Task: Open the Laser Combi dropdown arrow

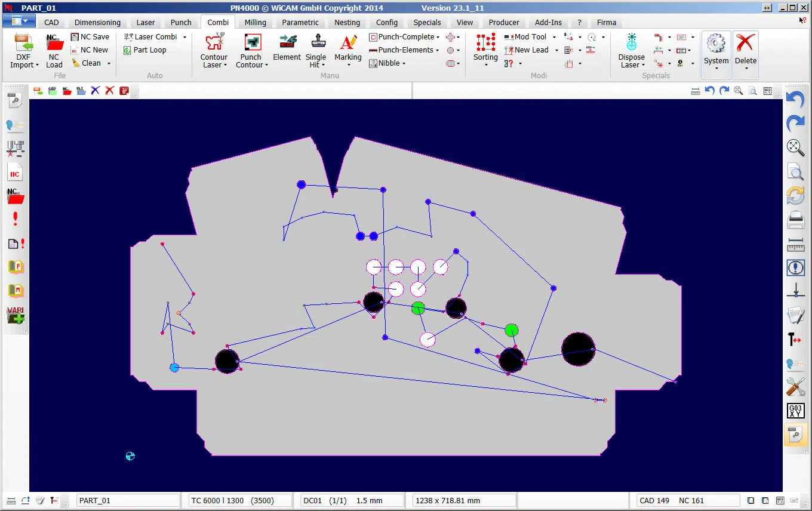Action: (x=184, y=37)
